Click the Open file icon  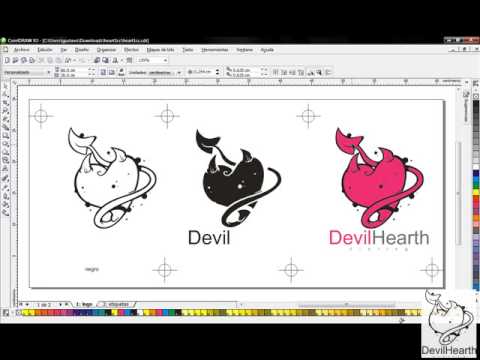pyautogui.click(x=15, y=60)
